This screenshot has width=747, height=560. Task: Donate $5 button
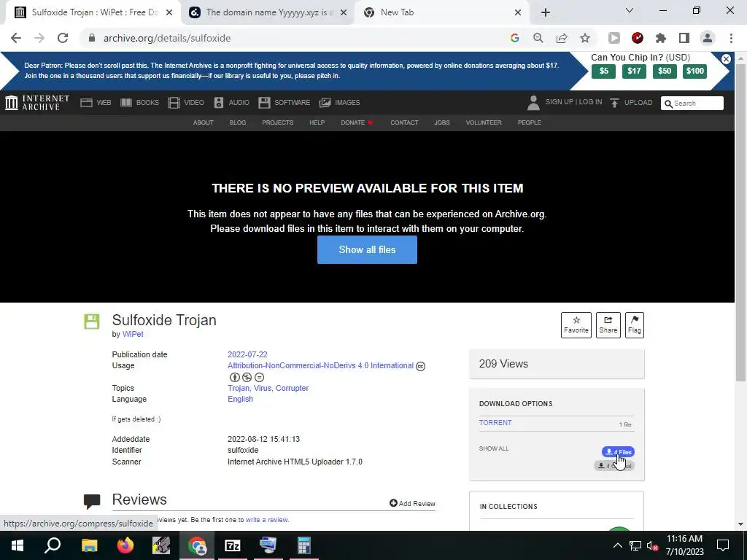(603, 71)
